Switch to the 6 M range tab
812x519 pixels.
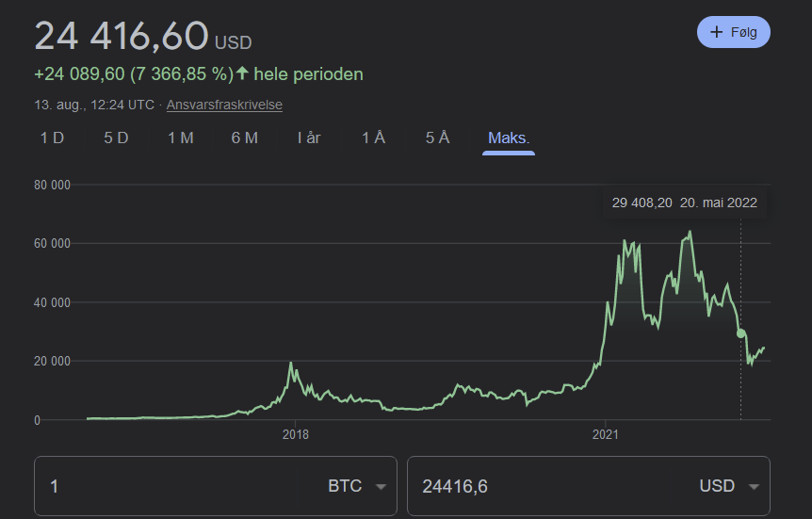coord(244,138)
